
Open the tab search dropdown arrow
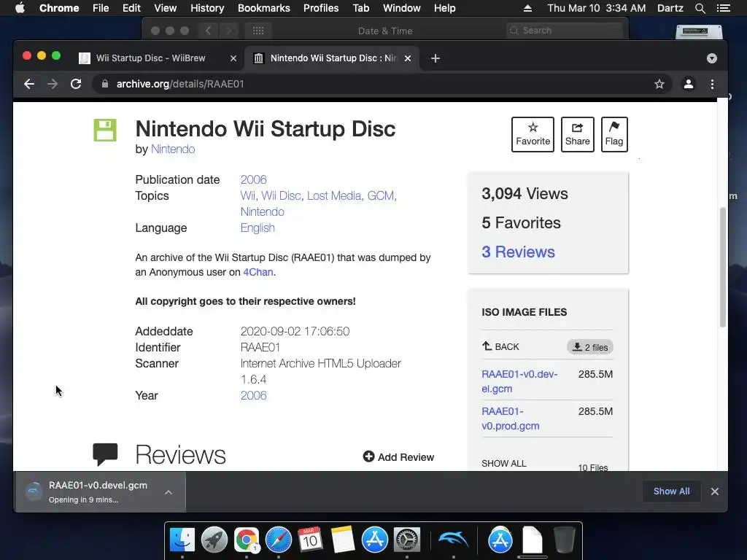point(712,58)
